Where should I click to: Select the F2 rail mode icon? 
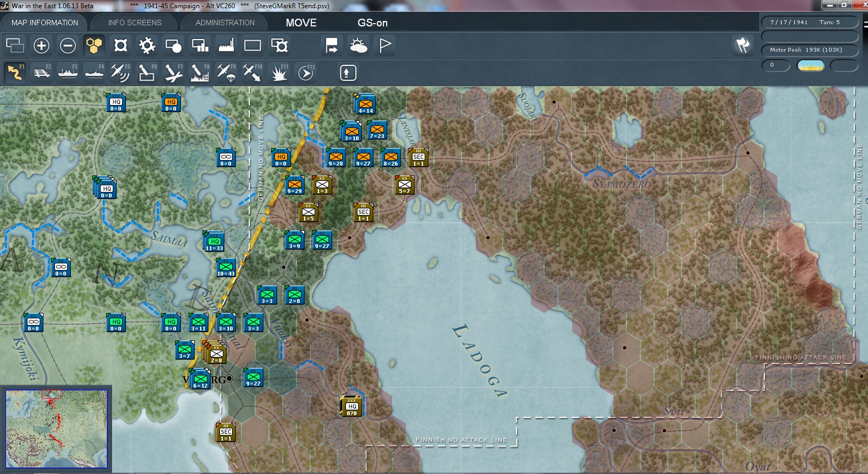click(41, 72)
